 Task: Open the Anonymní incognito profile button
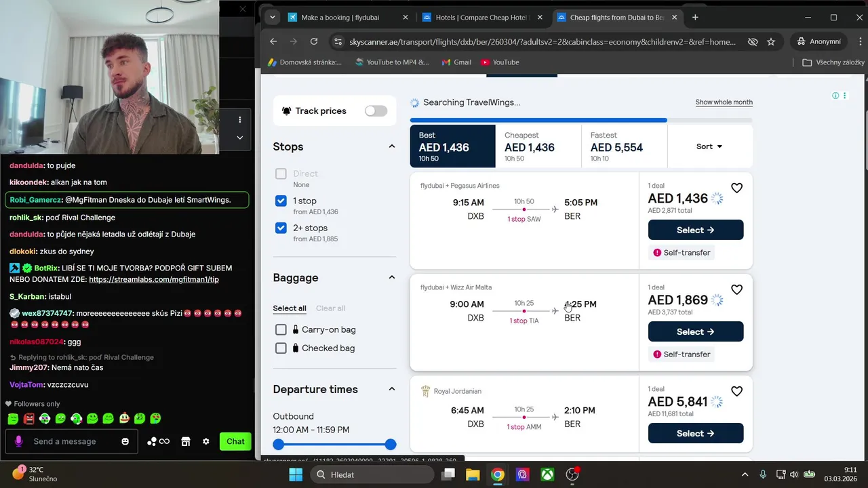click(x=819, y=41)
